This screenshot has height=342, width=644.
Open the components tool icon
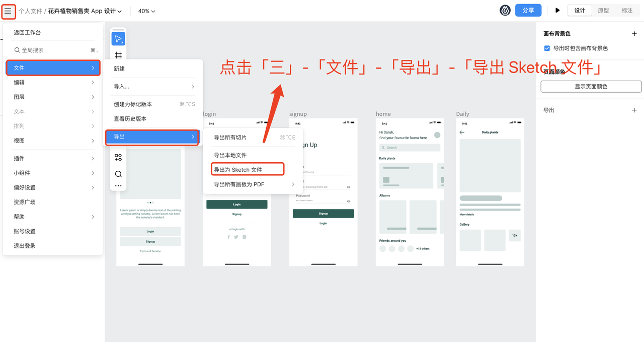coord(118,158)
